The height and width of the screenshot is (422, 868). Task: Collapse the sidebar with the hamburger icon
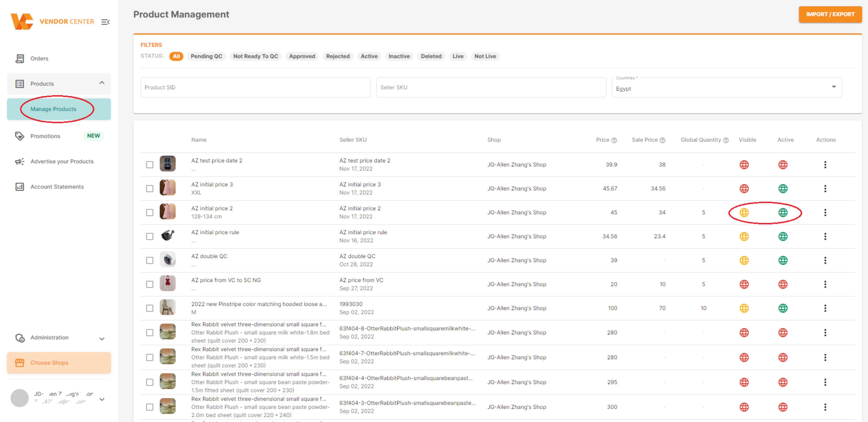point(106,22)
